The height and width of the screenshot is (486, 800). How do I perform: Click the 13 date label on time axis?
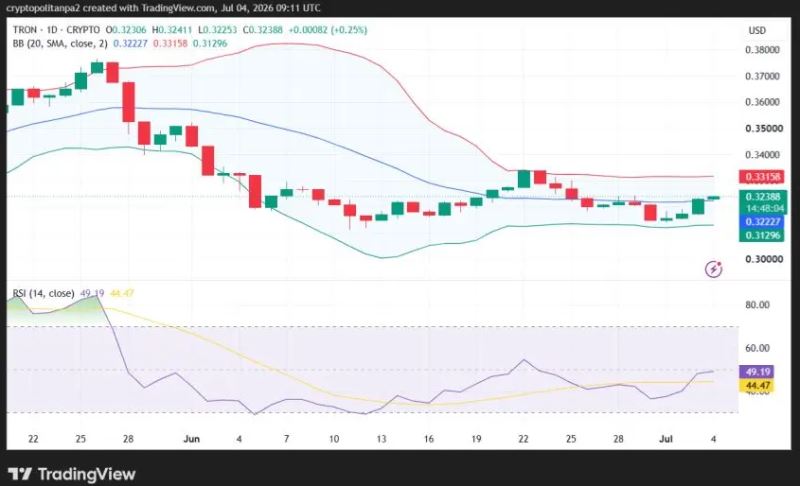pos(381,439)
